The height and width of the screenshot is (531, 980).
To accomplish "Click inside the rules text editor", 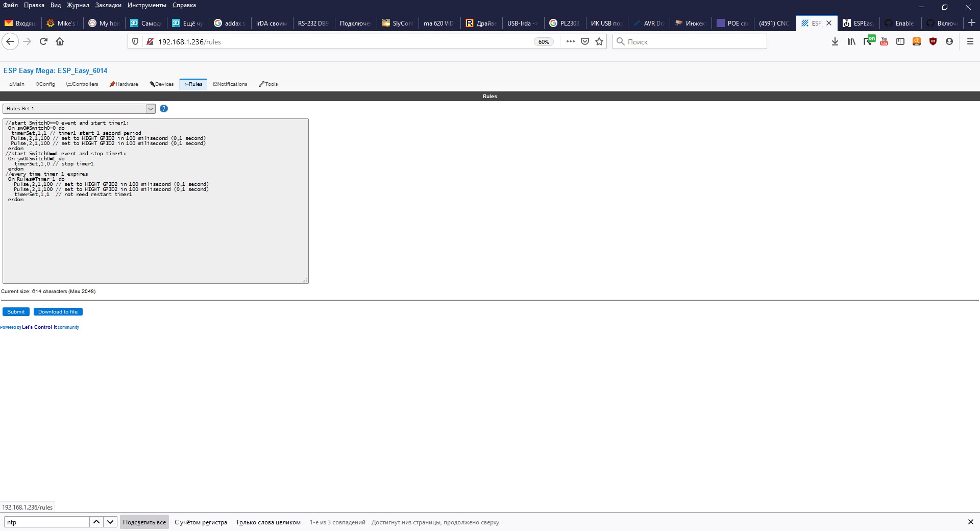I will point(155,240).
